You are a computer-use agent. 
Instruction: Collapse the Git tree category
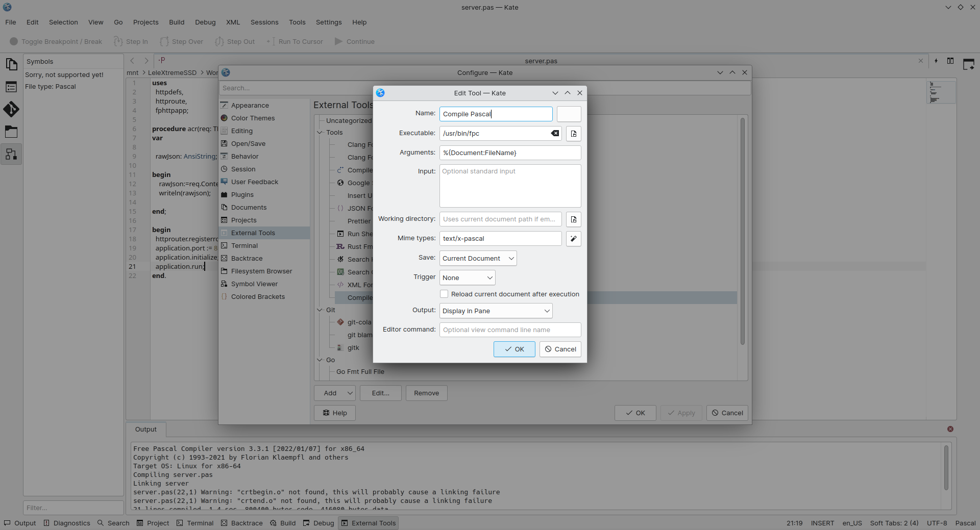pyautogui.click(x=320, y=310)
